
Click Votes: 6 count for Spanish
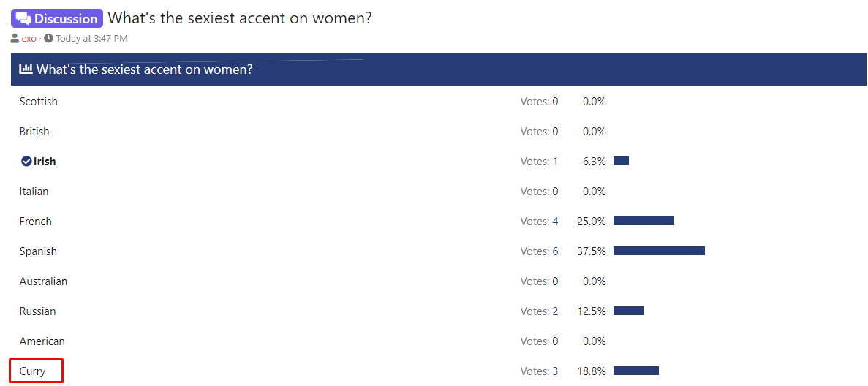point(539,251)
